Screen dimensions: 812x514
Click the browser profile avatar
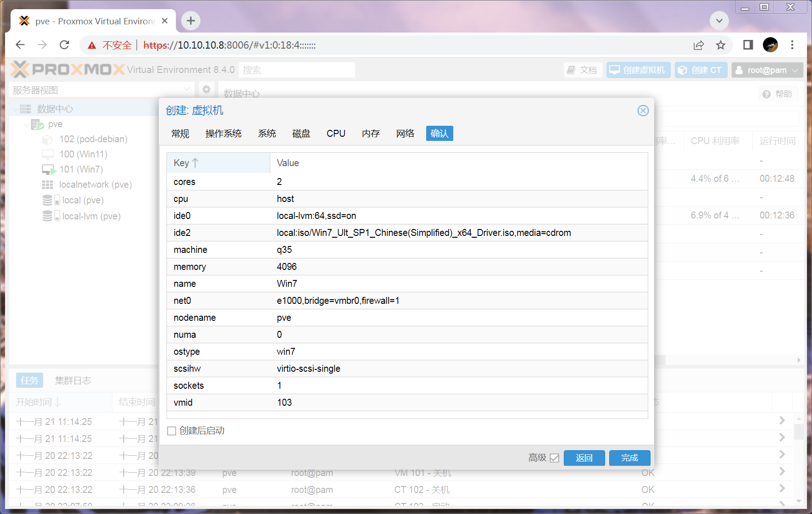(770, 45)
